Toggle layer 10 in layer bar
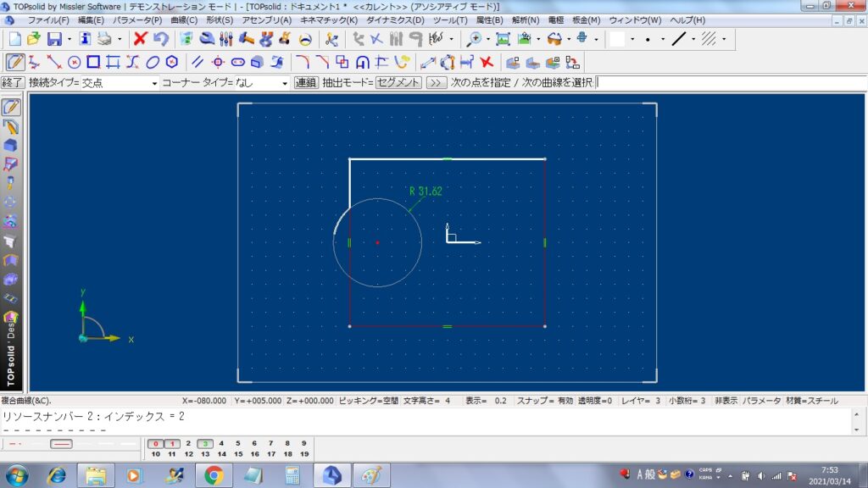 (x=156, y=454)
